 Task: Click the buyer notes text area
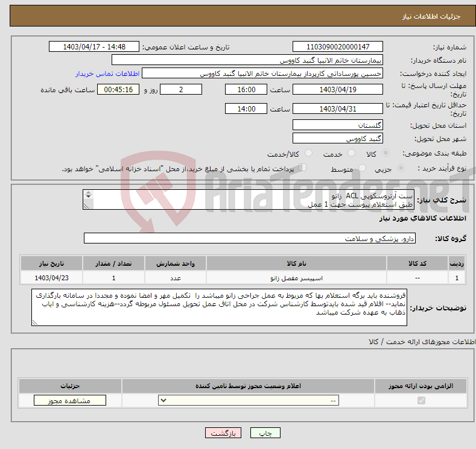(x=219, y=307)
